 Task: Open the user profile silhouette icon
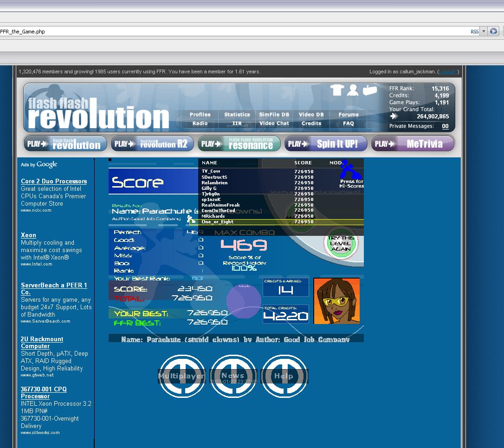point(353,90)
